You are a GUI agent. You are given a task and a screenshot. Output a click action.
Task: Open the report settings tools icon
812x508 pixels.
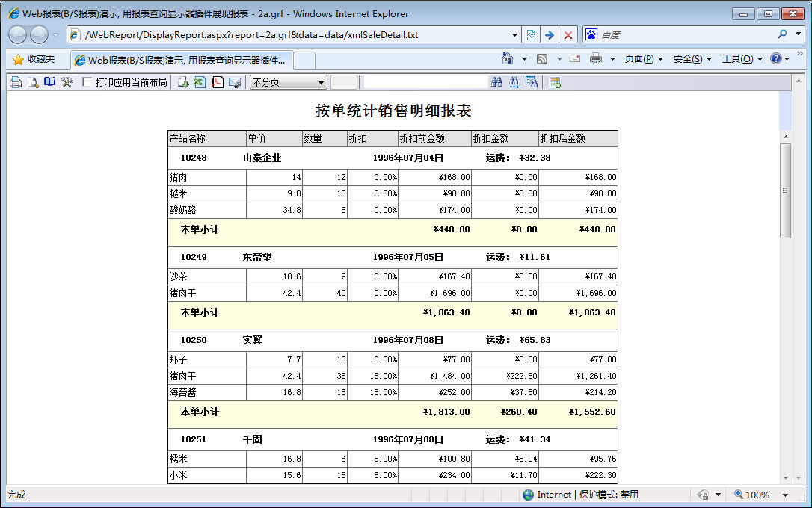[x=67, y=82]
